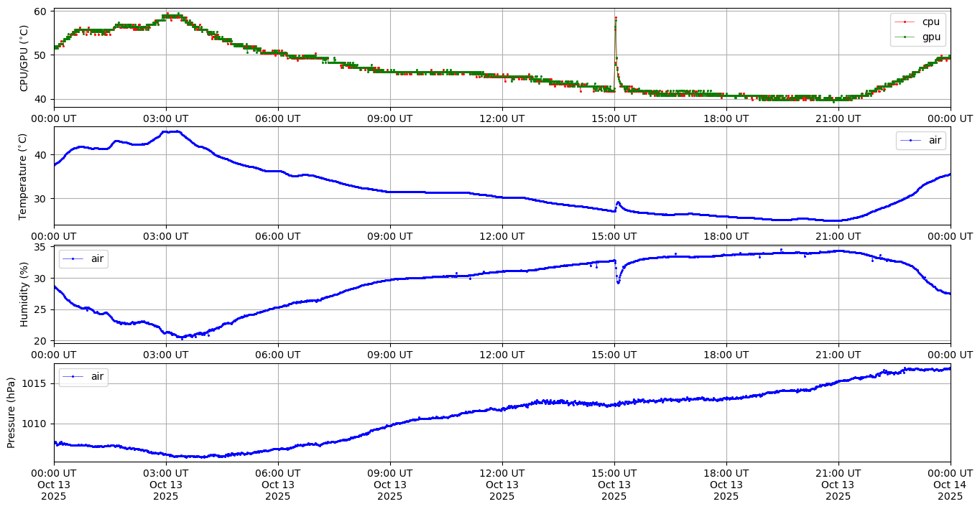Click the Pressure (hPa) y-axis label

coord(11,413)
